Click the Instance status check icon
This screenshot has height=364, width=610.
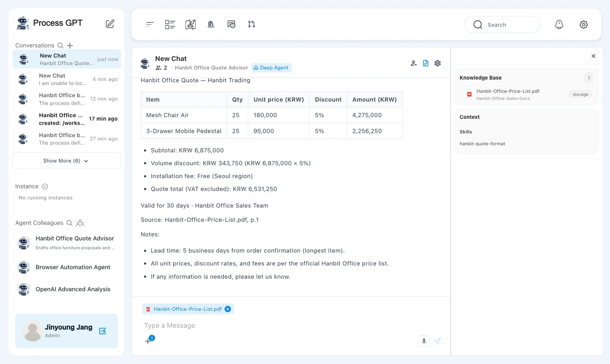click(45, 186)
